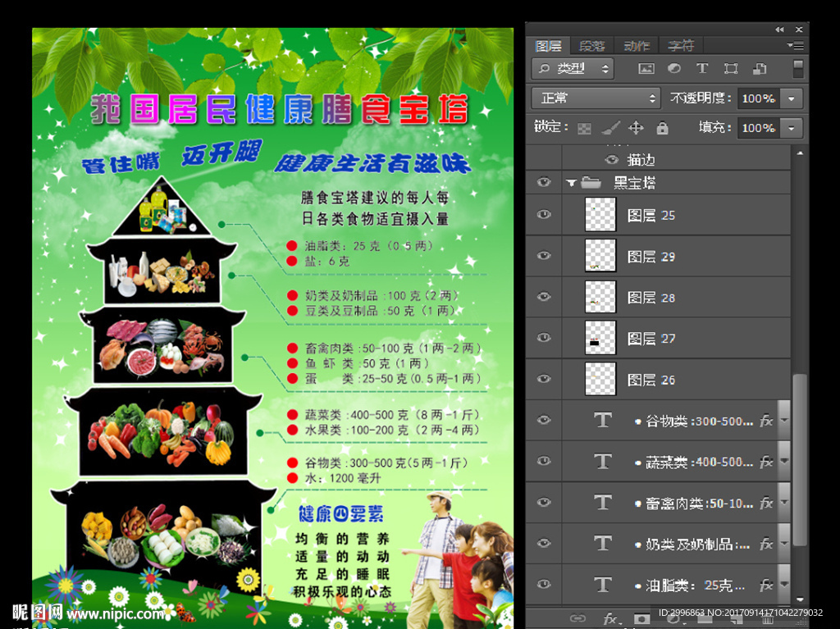The width and height of the screenshot is (840, 629).
Task: Lock transparent pixels icon
Action: click(x=584, y=128)
